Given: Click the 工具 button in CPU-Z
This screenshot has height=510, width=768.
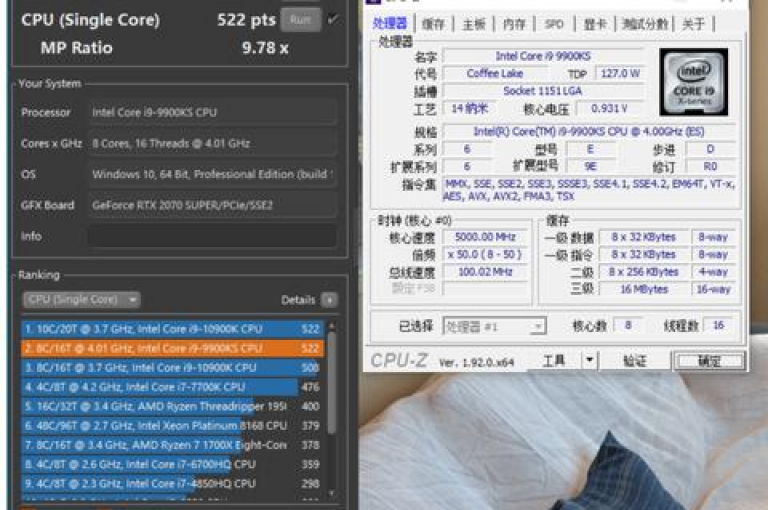Looking at the screenshot, I should [x=554, y=361].
